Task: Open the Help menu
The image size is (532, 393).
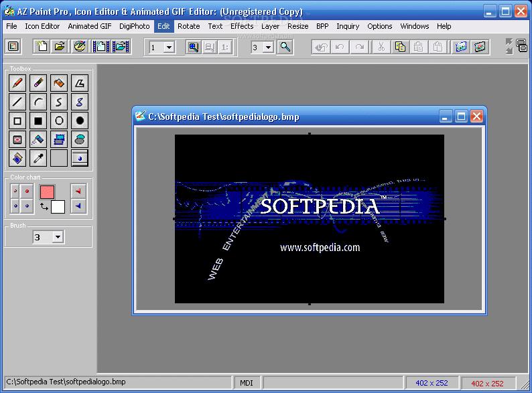Action: [x=444, y=26]
